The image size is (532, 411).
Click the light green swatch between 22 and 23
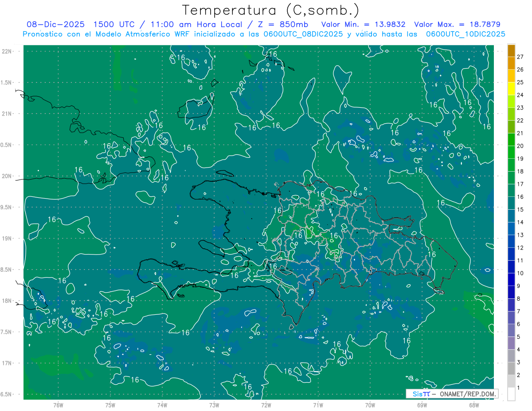pyautogui.click(x=511, y=114)
